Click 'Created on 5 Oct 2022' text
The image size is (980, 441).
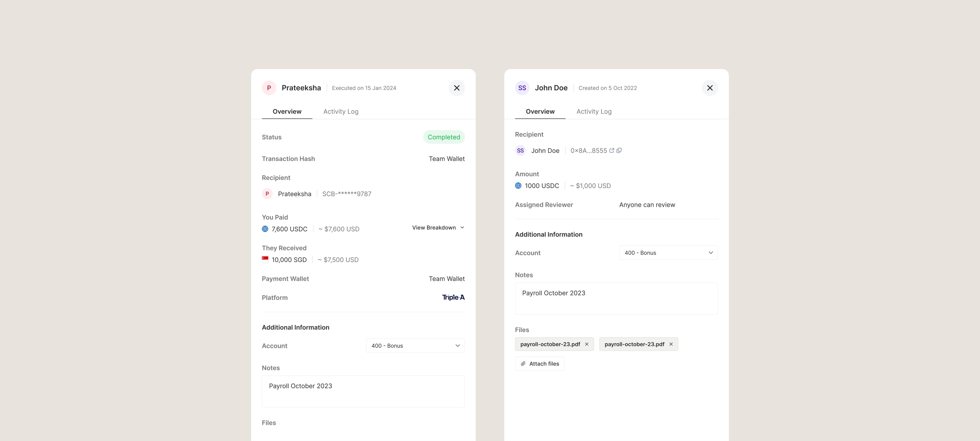pos(608,88)
